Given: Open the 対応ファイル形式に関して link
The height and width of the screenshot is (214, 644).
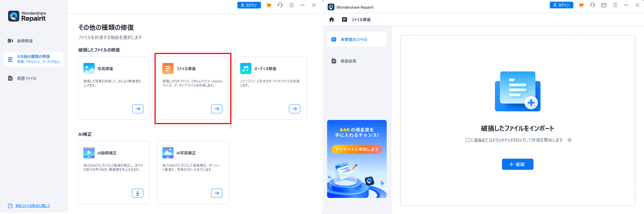Looking at the screenshot, I should 33,206.
